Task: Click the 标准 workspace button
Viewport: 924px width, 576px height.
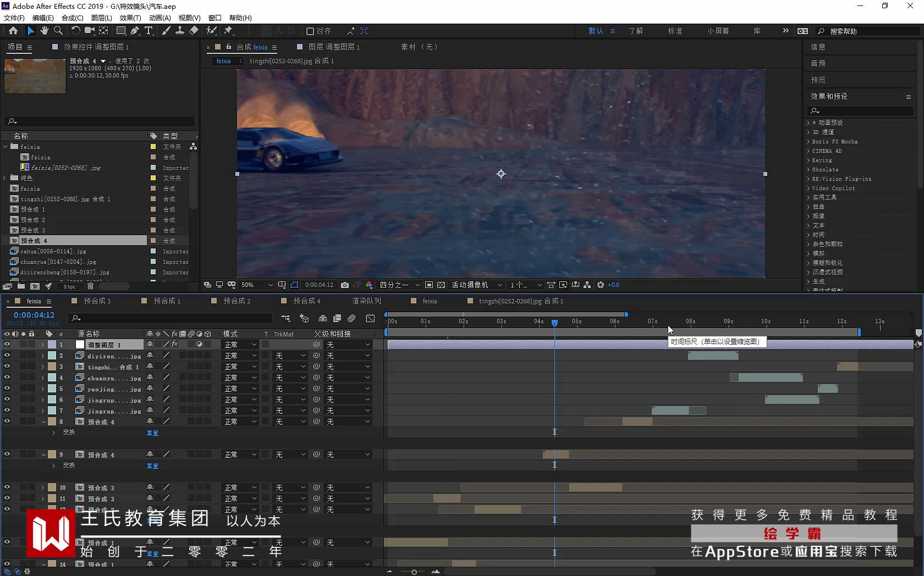Action: pos(675,31)
